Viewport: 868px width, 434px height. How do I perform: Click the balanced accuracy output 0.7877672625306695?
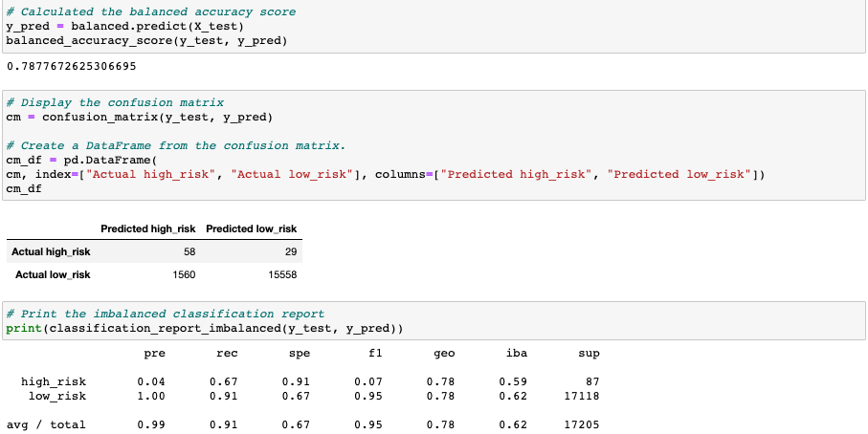click(72, 66)
